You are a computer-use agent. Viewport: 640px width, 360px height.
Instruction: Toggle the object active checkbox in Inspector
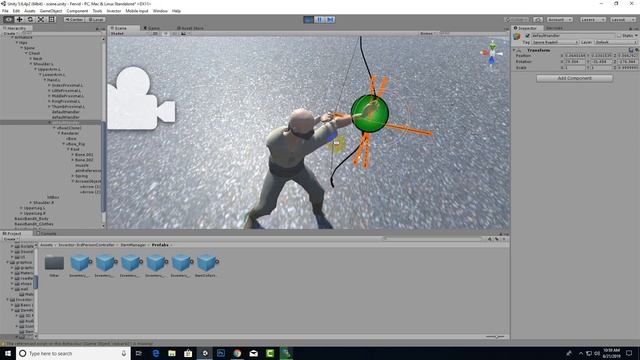527,36
